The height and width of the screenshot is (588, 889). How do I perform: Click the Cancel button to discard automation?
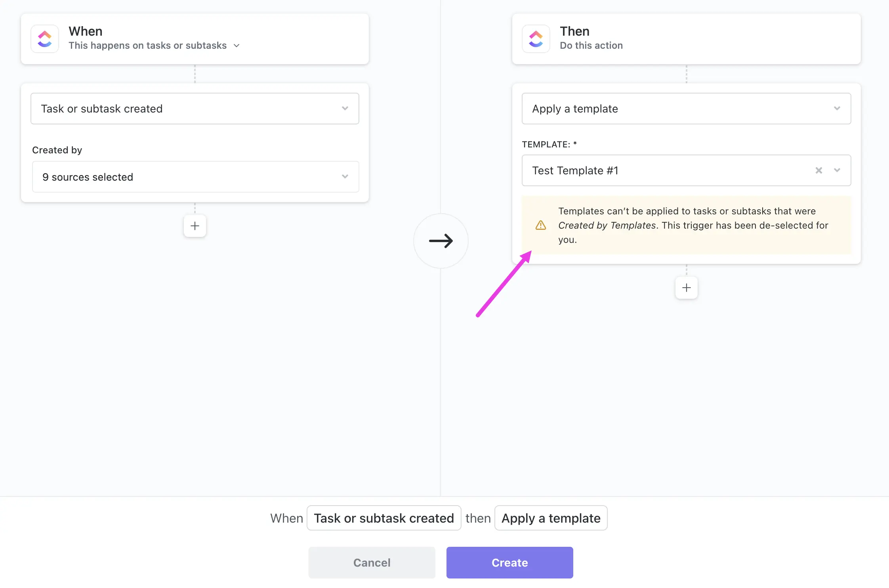pyautogui.click(x=372, y=562)
